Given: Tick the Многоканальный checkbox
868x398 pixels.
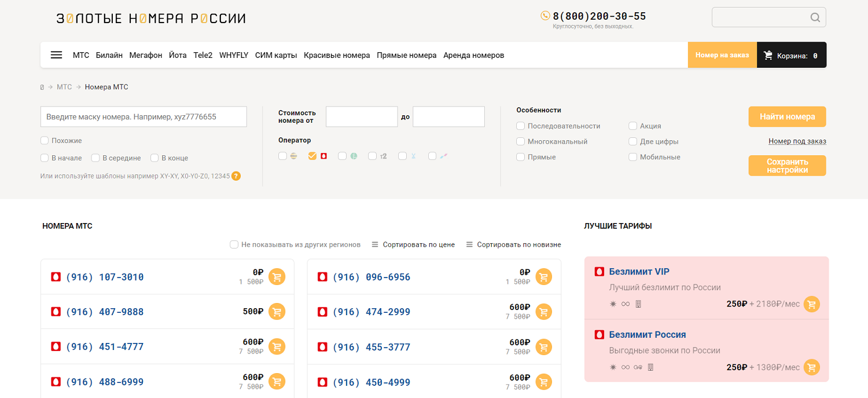Looking at the screenshot, I should click(521, 141).
